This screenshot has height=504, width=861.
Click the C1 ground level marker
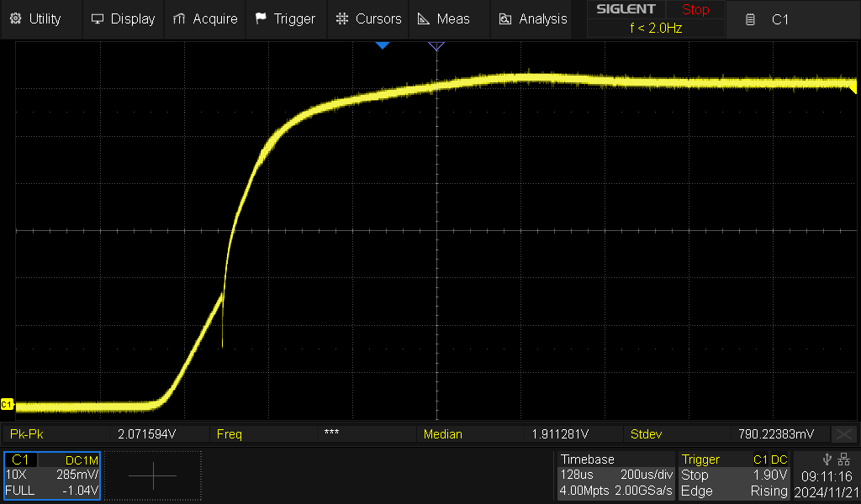pyautogui.click(x=7, y=404)
